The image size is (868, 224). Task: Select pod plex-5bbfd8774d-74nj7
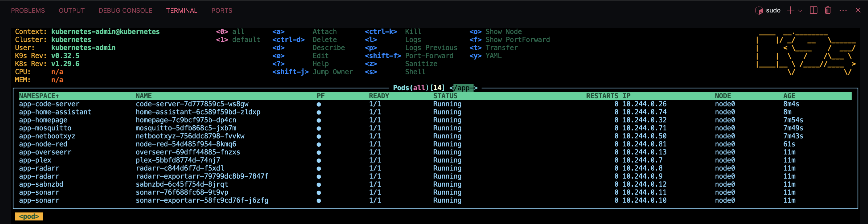click(x=178, y=160)
